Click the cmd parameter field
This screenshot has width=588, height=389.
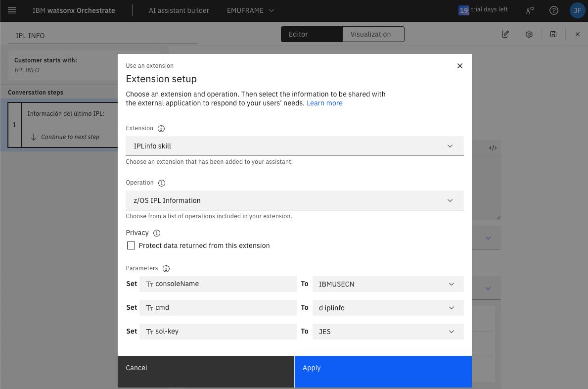coord(218,308)
